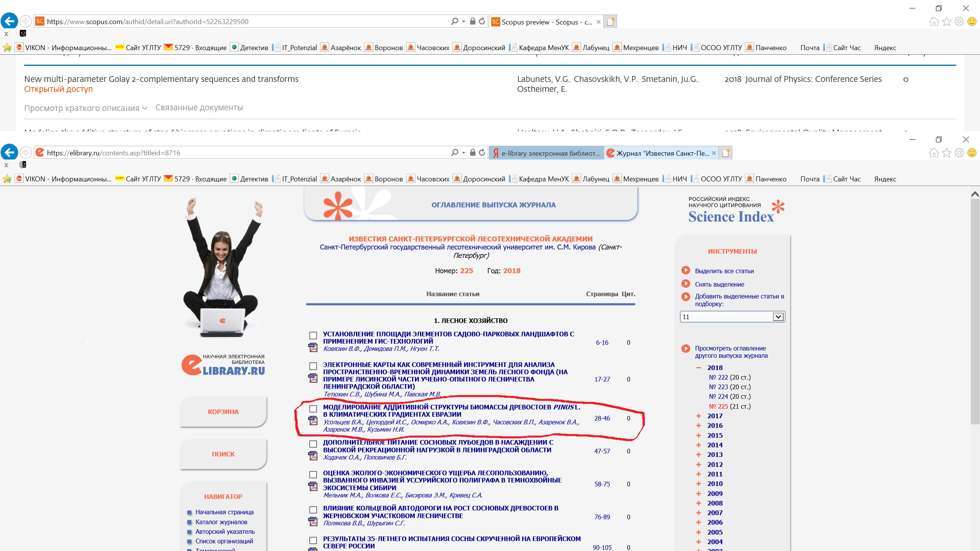The height and width of the screenshot is (551, 980).
Task: Click the play icon next to Снять выделение
Action: (x=686, y=284)
